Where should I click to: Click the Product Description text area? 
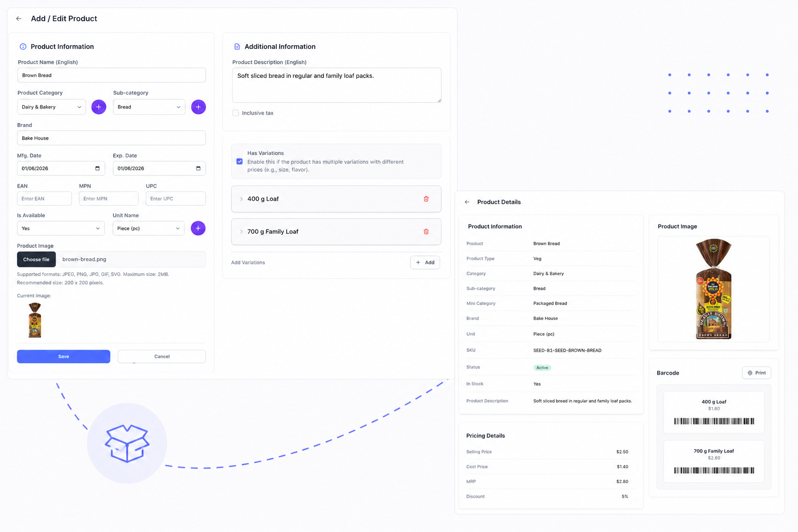click(337, 85)
